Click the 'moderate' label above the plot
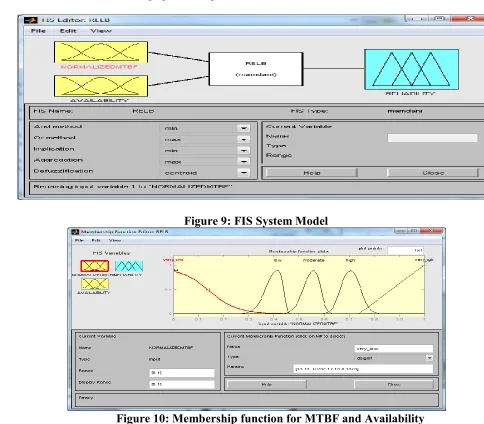 click(x=314, y=260)
